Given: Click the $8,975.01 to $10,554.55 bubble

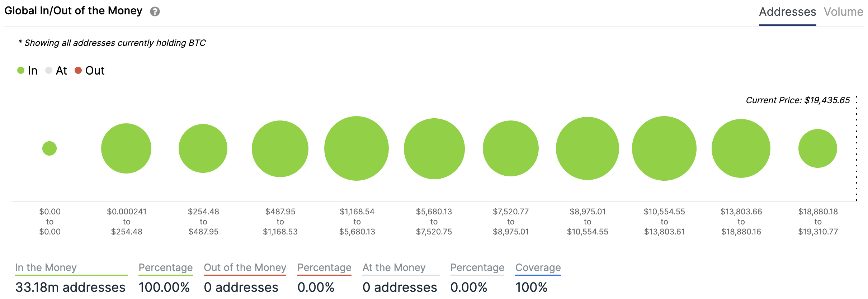Looking at the screenshot, I should click(x=588, y=148).
